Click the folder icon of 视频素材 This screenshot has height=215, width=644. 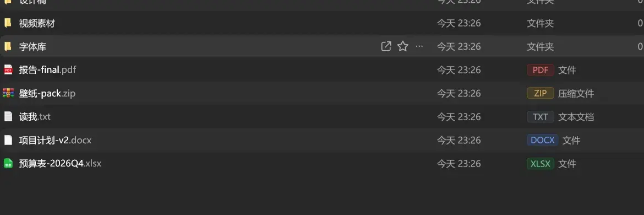(8, 23)
